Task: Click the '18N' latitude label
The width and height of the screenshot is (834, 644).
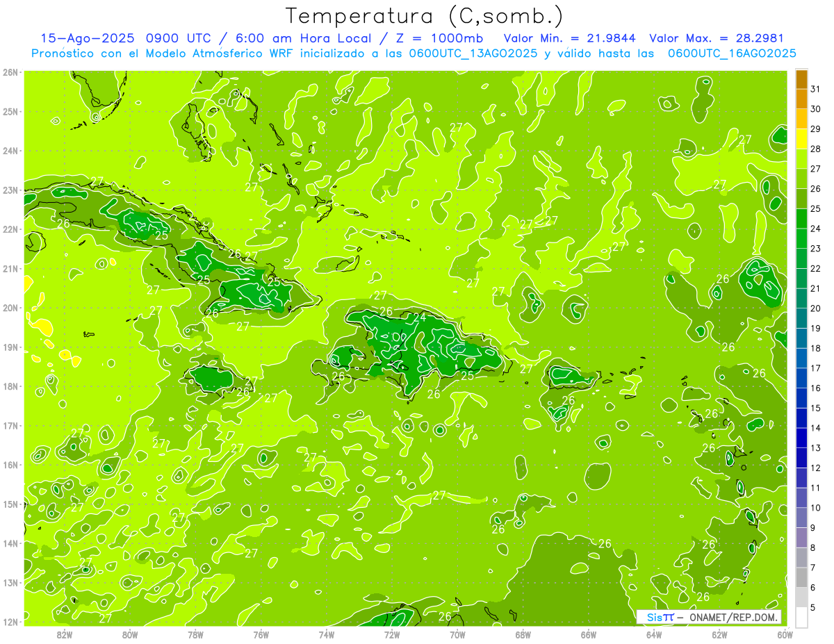Action: (10, 386)
